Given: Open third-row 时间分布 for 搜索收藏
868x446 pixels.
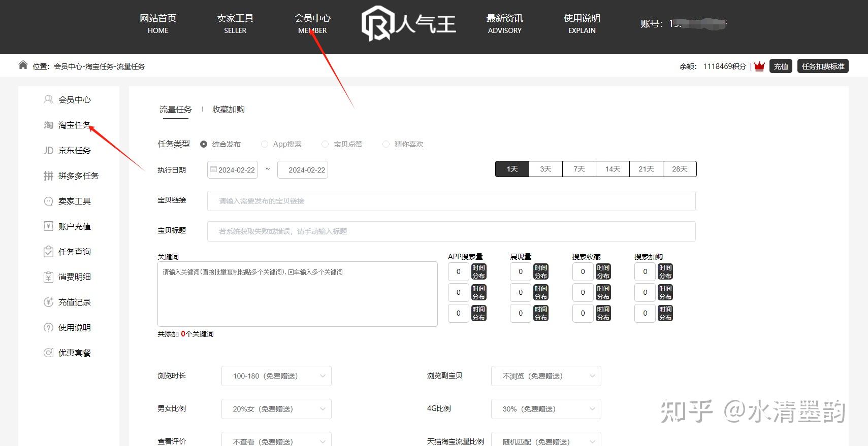Looking at the screenshot, I should click(x=603, y=313).
